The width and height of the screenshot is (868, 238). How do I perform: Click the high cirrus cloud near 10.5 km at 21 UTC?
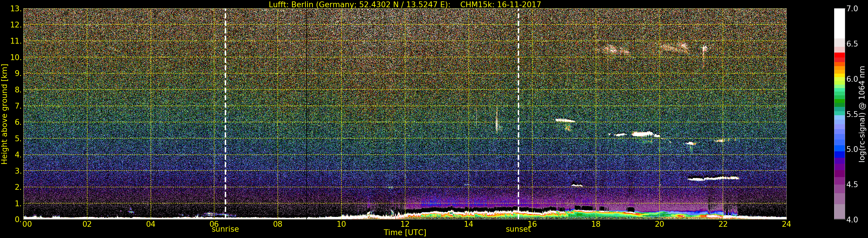coord(674,48)
